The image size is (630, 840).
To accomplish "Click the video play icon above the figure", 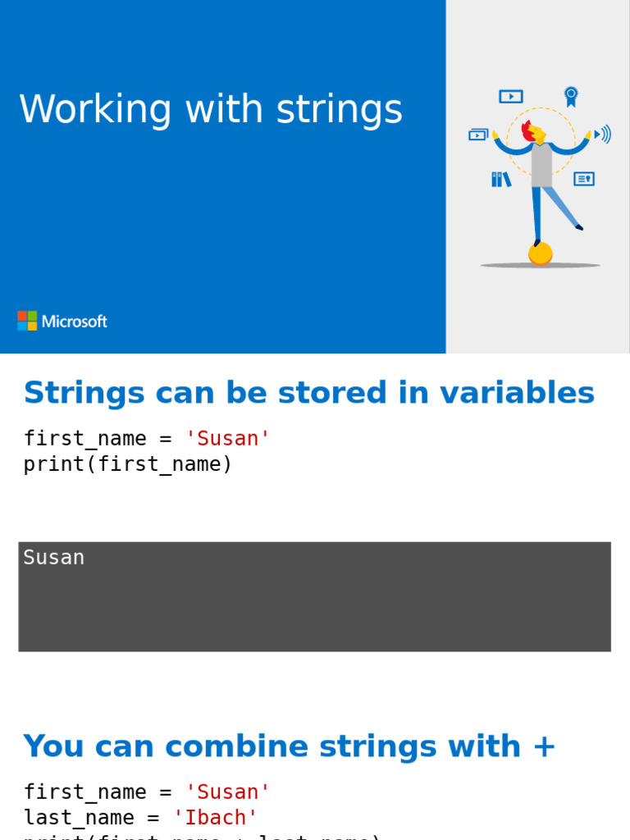I will 510,96.
